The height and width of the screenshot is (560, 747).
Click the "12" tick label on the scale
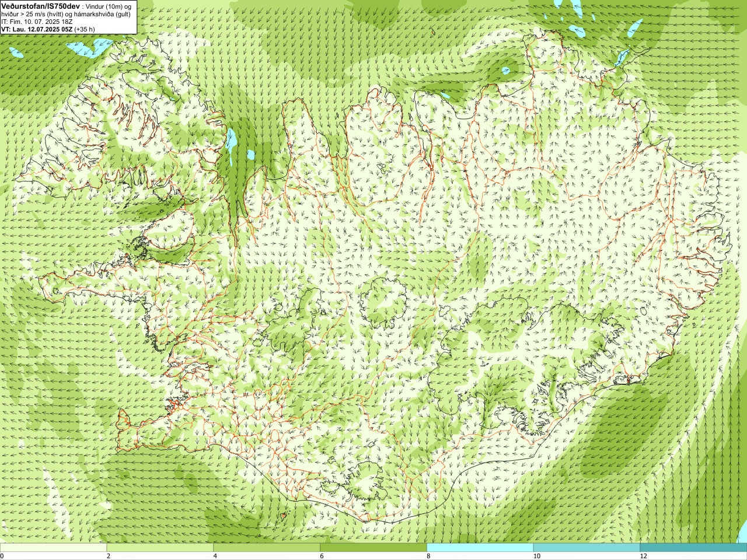[x=644, y=556]
